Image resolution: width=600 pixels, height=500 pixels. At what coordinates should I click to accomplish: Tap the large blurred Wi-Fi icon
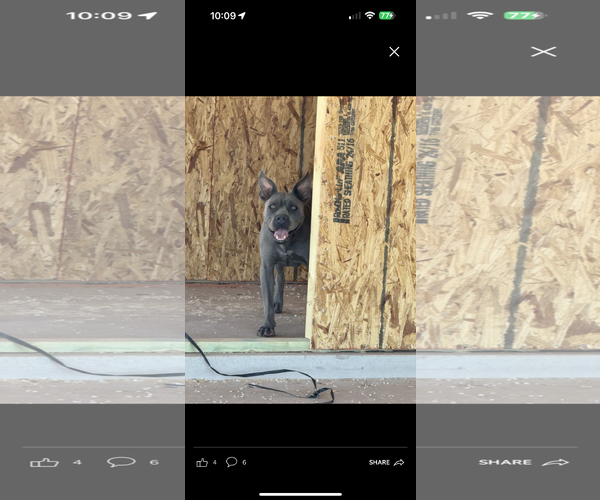tap(480, 16)
